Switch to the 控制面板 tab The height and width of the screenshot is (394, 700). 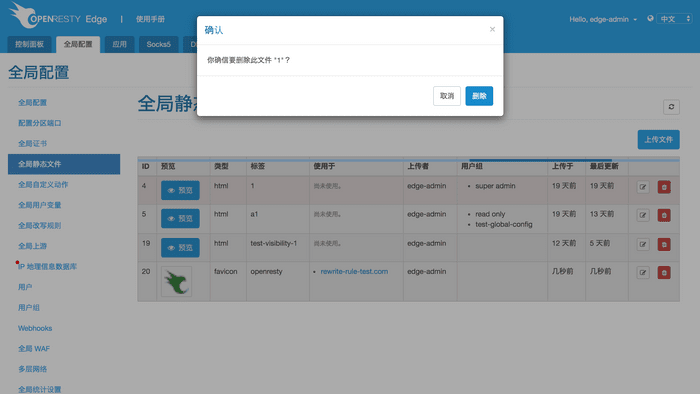coord(29,44)
